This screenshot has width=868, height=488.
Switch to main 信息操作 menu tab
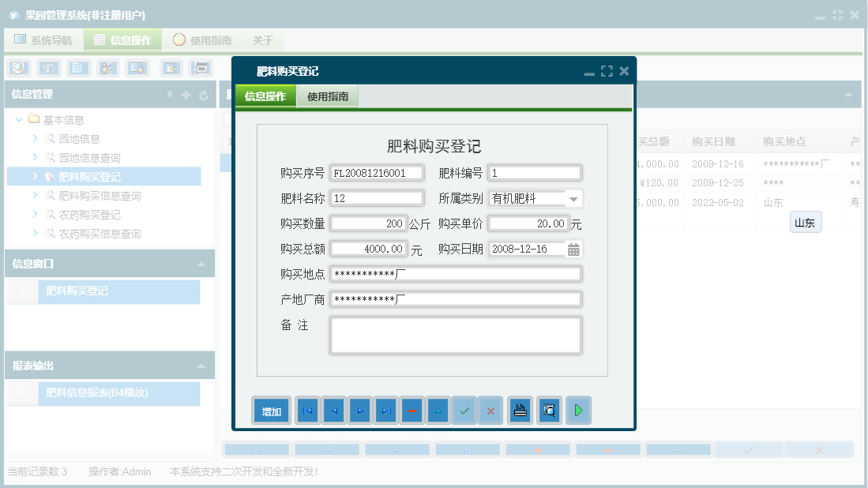pos(123,39)
